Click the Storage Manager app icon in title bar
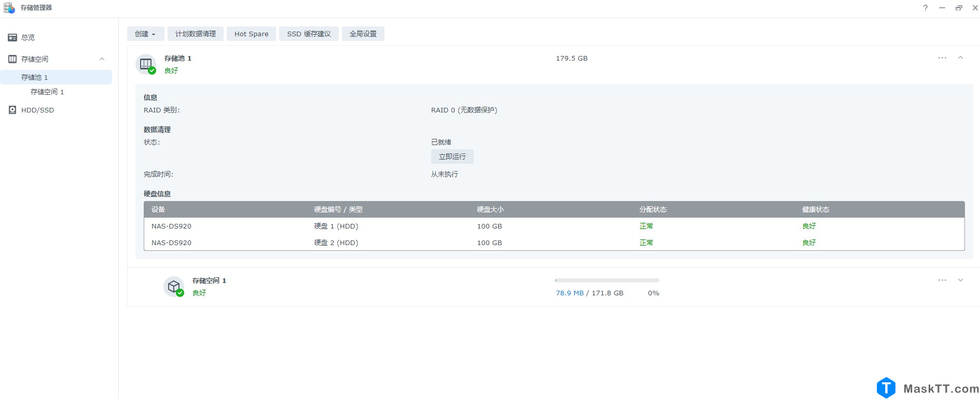The height and width of the screenshot is (399, 980). [9, 8]
